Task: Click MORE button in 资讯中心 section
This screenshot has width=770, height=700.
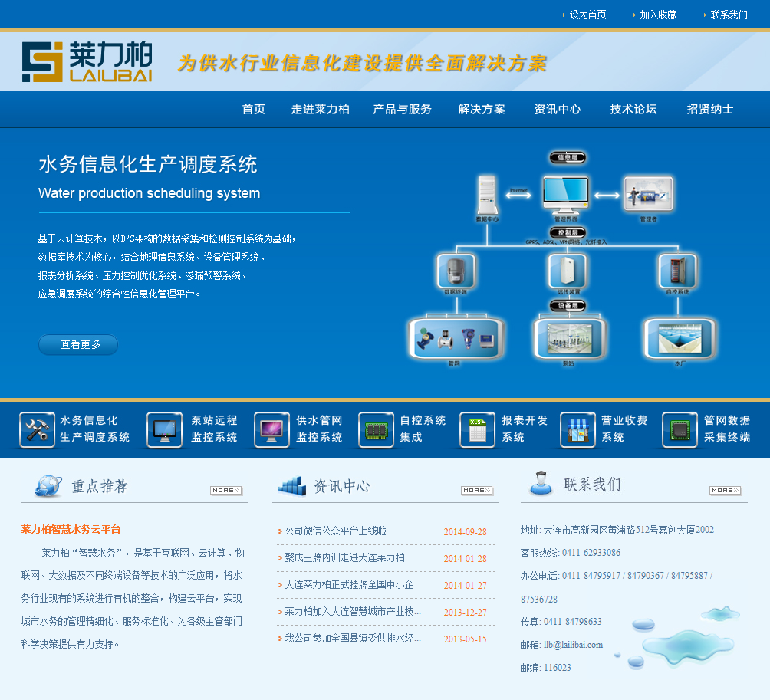Action: [x=477, y=491]
